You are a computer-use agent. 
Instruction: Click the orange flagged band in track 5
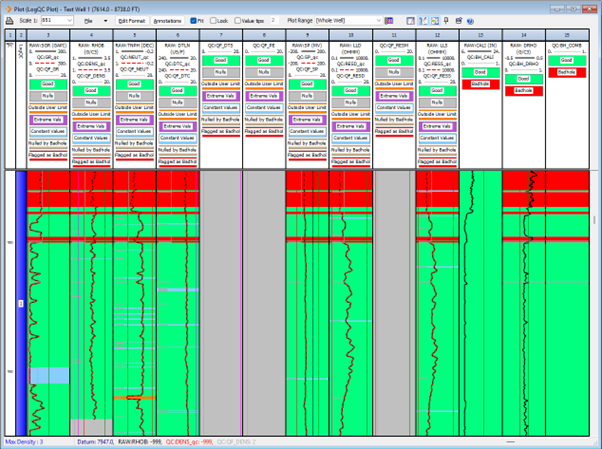[134, 398]
